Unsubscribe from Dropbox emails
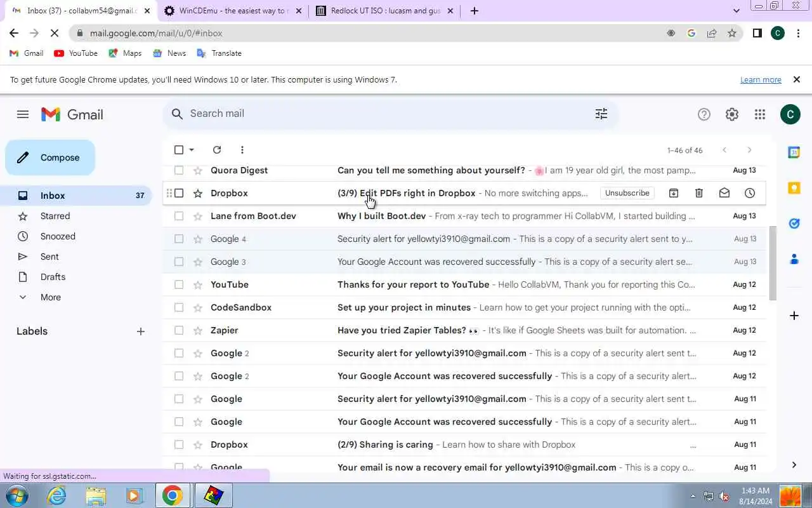Viewport: 812px width, 508px height. tap(627, 193)
